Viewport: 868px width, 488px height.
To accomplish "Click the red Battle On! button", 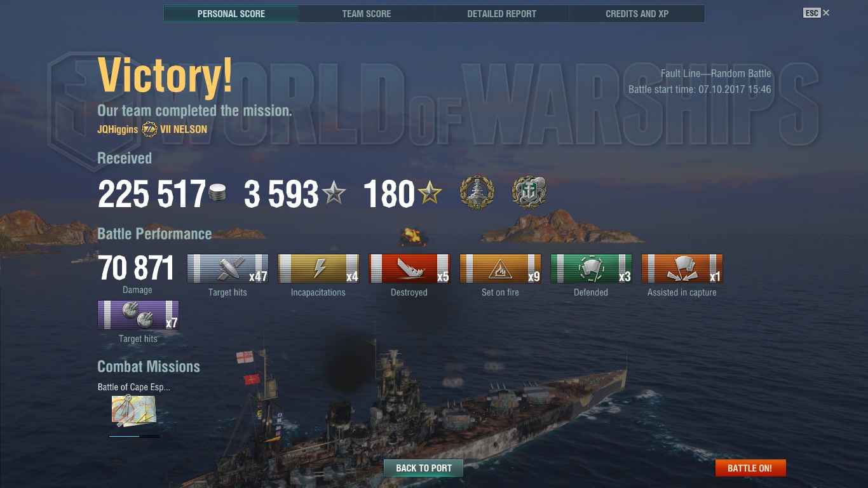I will tap(750, 468).
